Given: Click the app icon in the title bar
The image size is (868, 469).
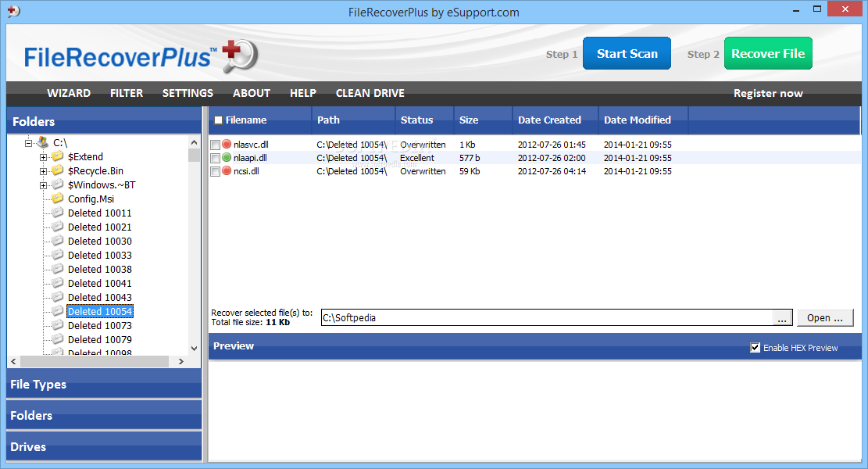Looking at the screenshot, I should click(x=14, y=10).
